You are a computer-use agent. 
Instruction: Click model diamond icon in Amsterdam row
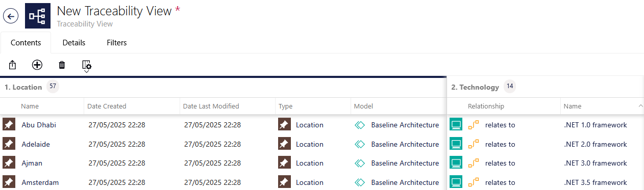pos(360,182)
